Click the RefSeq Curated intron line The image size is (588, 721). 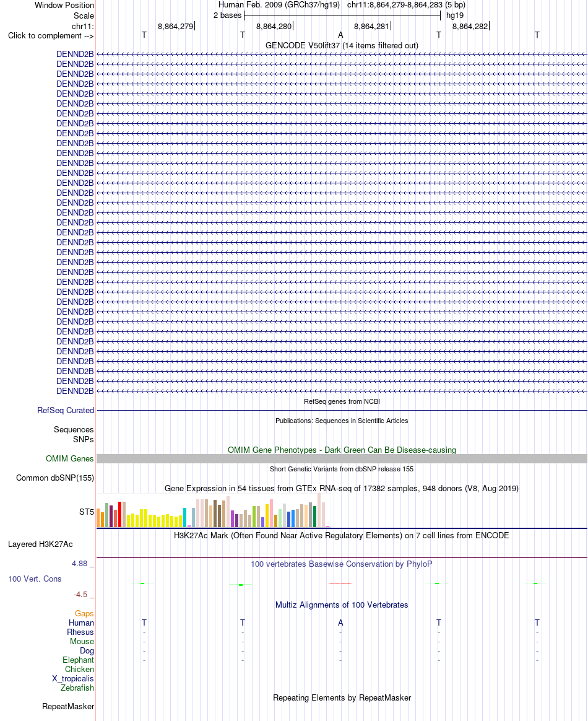(x=342, y=410)
